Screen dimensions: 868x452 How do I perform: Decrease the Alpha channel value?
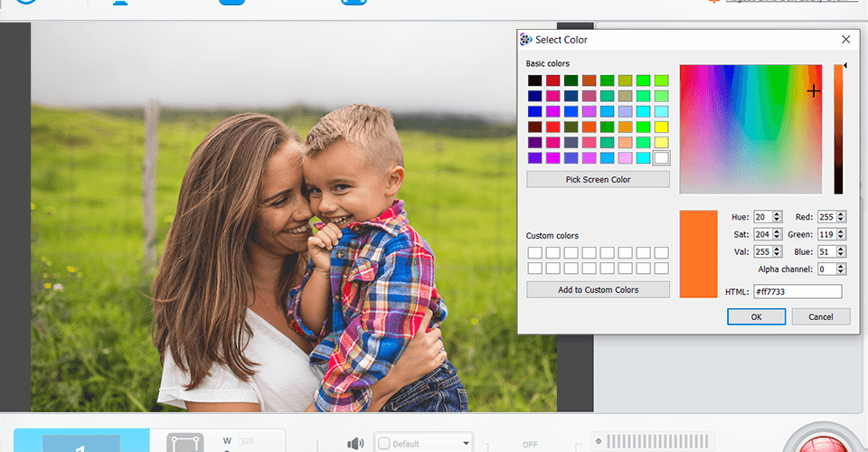coord(841,271)
